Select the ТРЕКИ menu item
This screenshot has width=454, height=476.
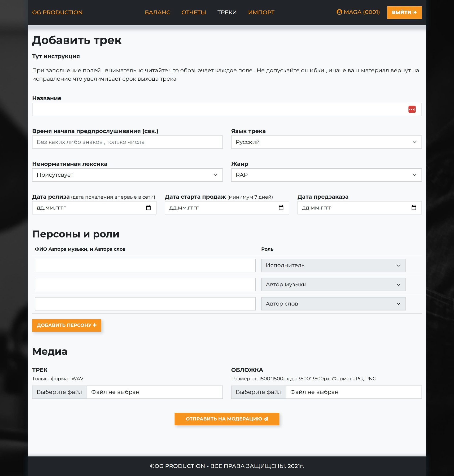(227, 12)
